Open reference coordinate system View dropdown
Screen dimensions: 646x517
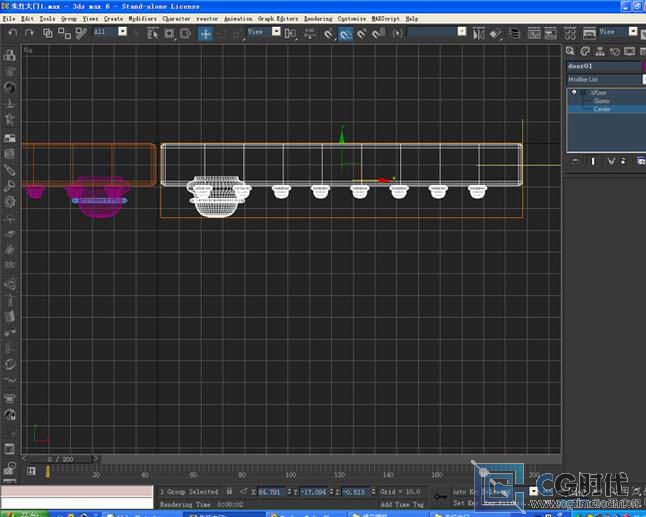276,32
